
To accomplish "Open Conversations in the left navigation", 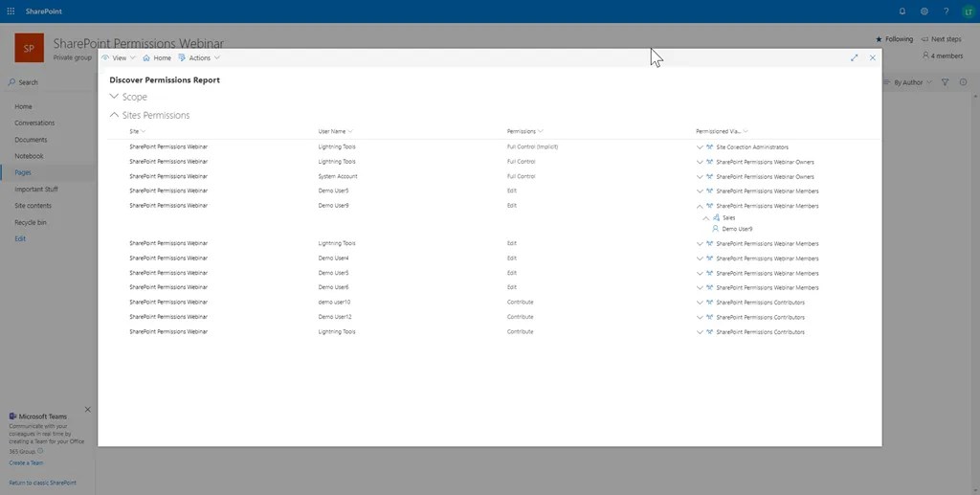I will click(x=34, y=124).
